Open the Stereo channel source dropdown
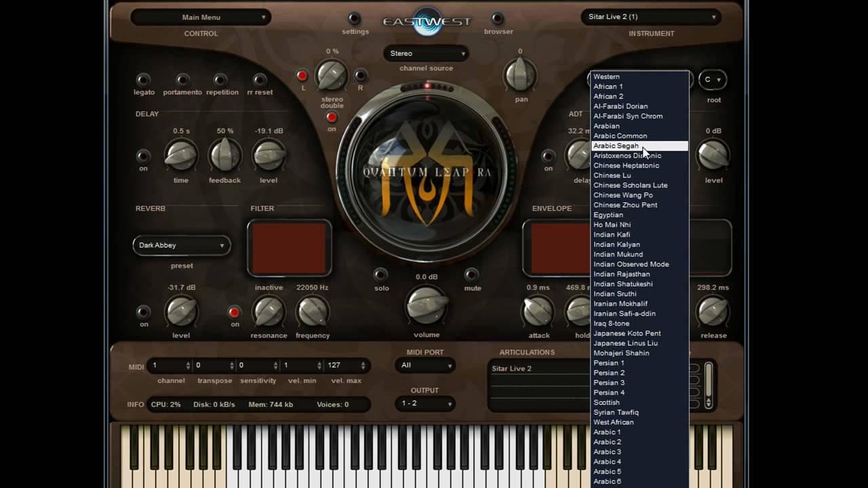 427,54
